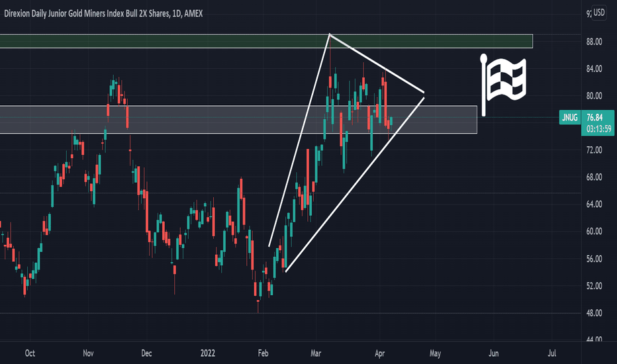Click the 88.00 price axis label

pyautogui.click(x=594, y=42)
